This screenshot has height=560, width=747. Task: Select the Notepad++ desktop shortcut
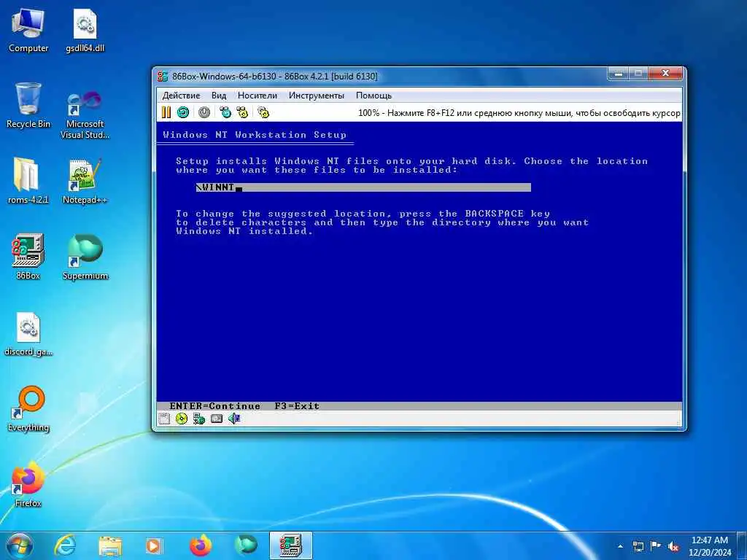click(x=85, y=181)
